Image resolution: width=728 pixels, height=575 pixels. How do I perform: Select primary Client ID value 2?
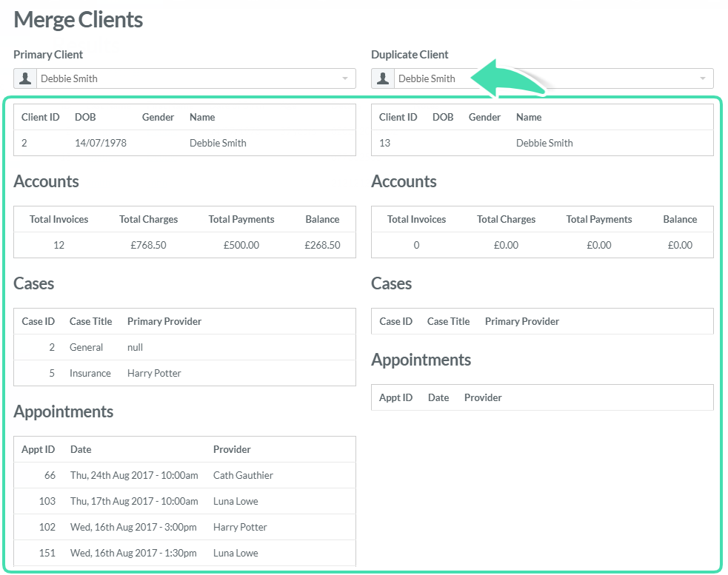pos(24,143)
